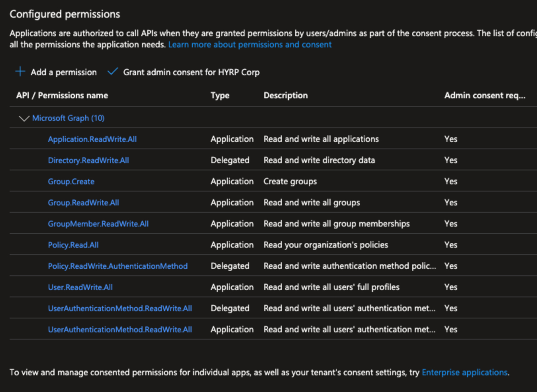Image resolution: width=537 pixels, height=392 pixels.
Task: Open Application.ReadWrite.All permission
Action: [x=92, y=139]
